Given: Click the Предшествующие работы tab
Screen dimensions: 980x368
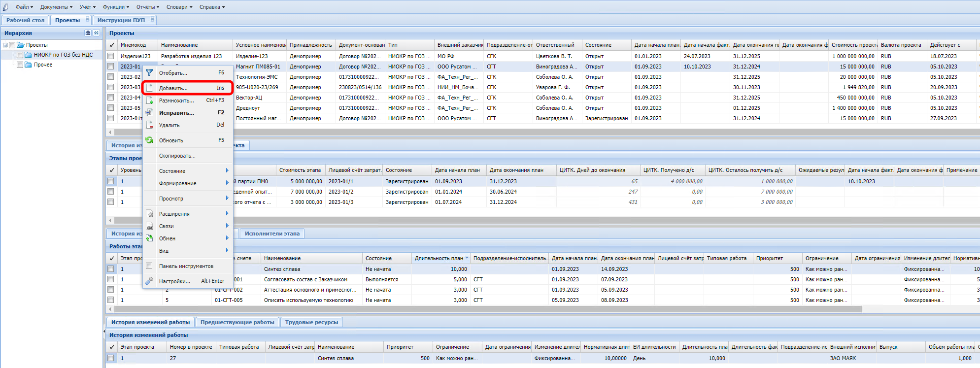Looking at the screenshot, I should (x=237, y=322).
